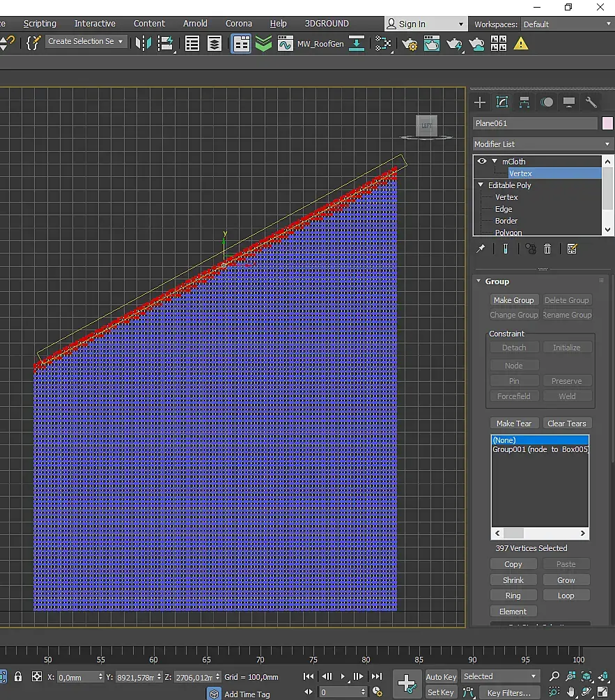Open the Arnold menu

[x=195, y=24]
